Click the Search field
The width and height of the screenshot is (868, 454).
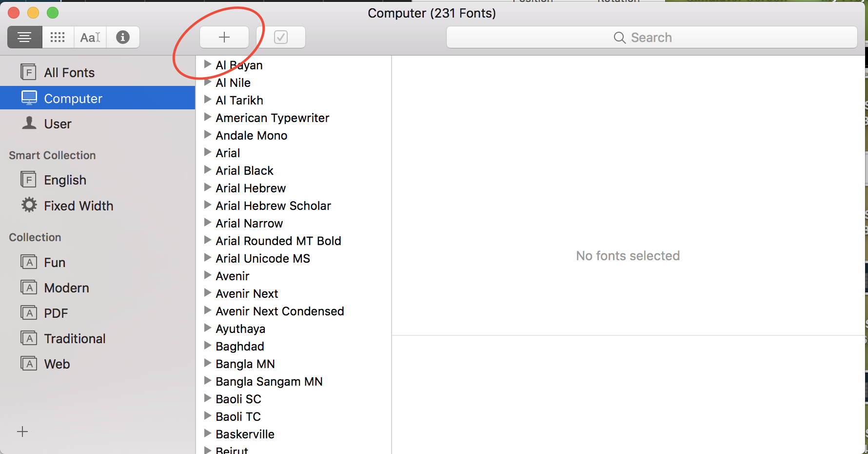point(652,37)
